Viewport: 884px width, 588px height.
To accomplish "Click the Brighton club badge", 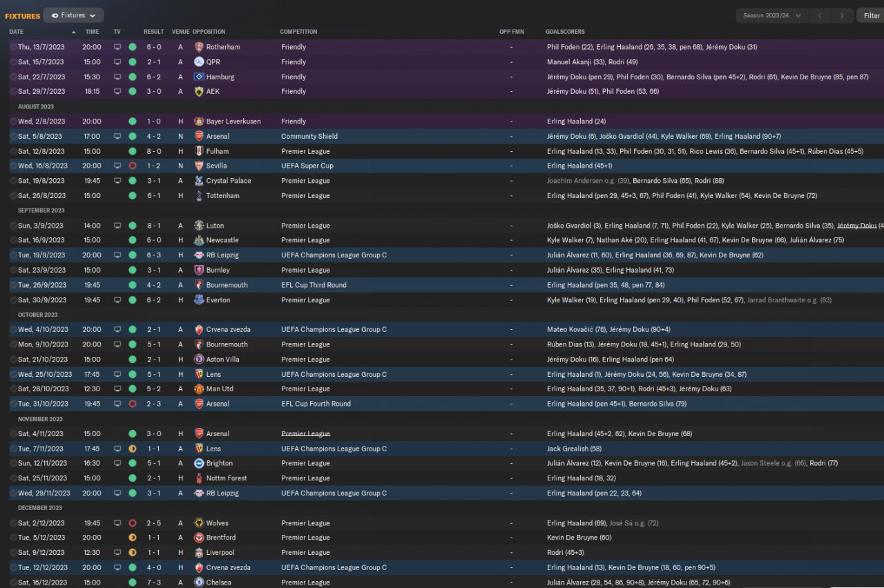I will (x=199, y=463).
